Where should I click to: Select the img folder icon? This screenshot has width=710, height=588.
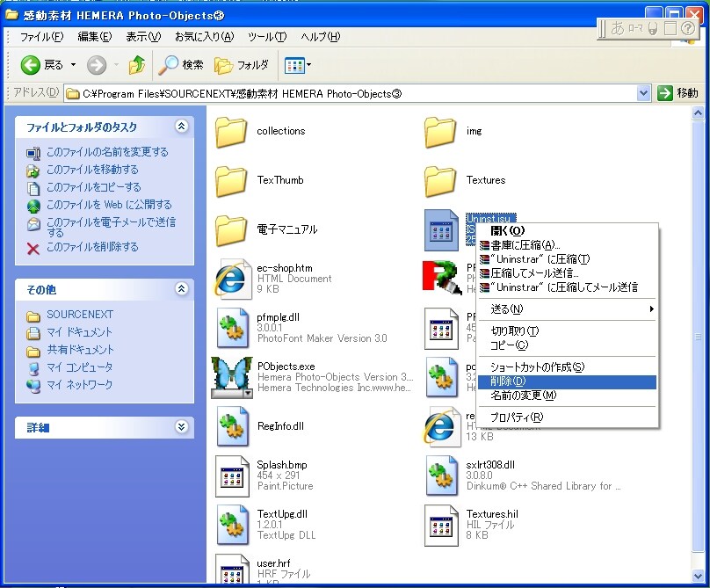point(440,132)
